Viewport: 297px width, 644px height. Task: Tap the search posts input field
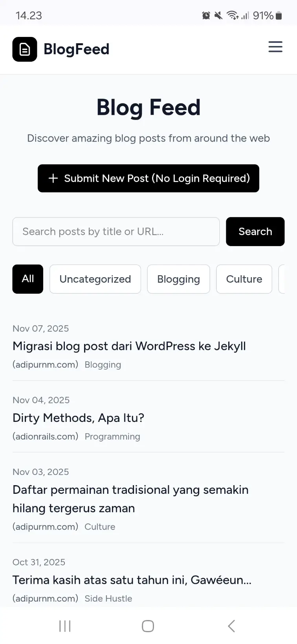click(x=116, y=232)
